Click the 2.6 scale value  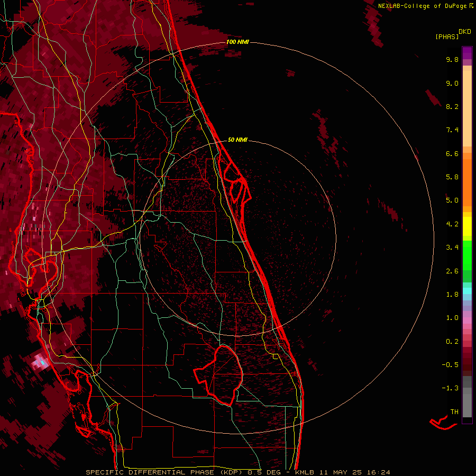[452, 271]
